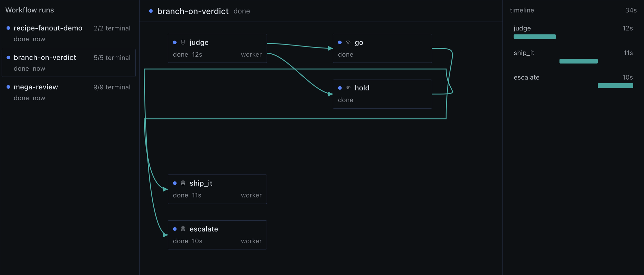
Task: Click the worker icon on judge node
Action: (183, 42)
